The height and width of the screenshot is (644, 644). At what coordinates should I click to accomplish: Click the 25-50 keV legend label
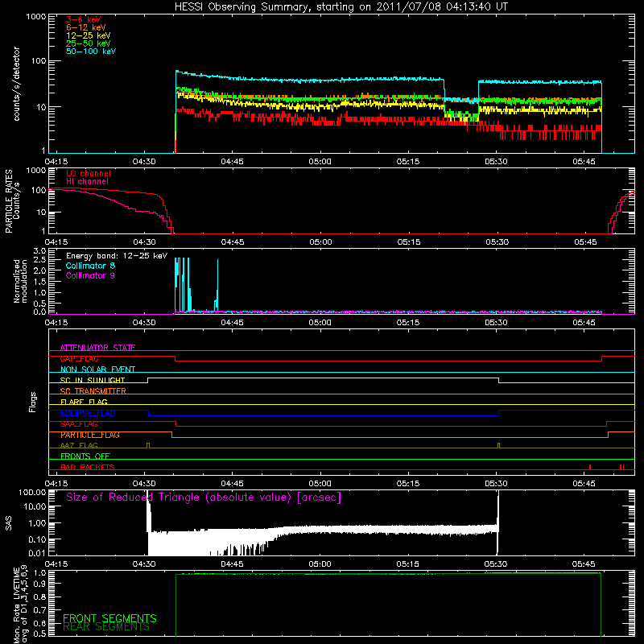tap(89, 43)
